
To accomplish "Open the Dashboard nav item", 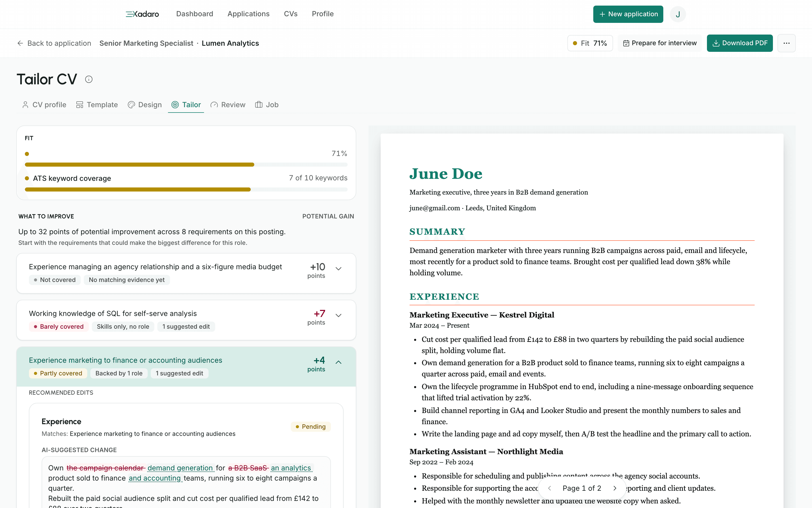I will coord(195,14).
